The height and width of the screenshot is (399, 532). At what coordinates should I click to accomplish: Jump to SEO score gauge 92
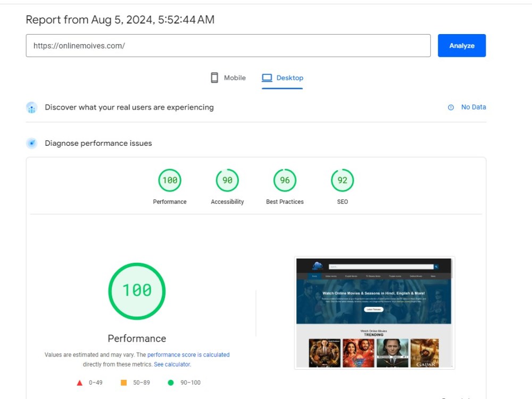[342, 180]
